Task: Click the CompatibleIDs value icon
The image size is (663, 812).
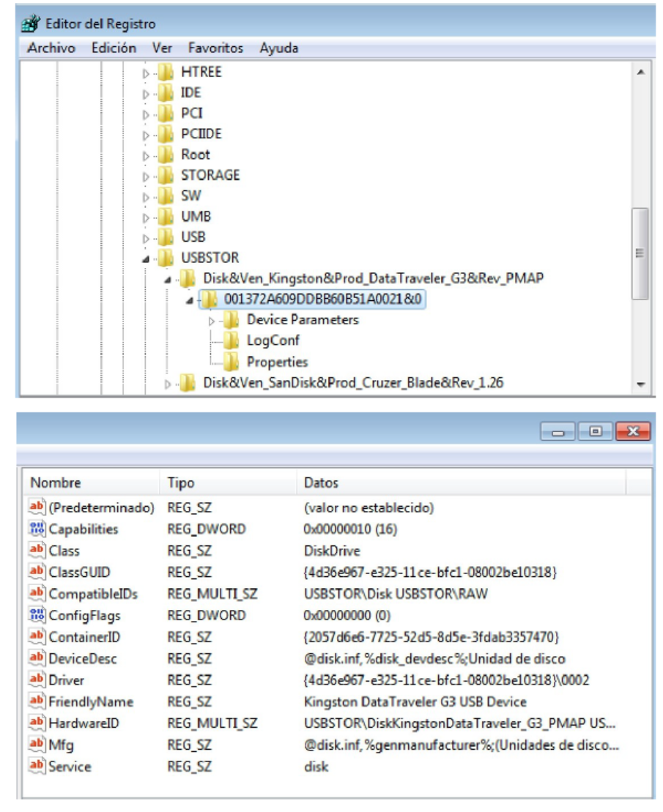Action: (x=37, y=593)
